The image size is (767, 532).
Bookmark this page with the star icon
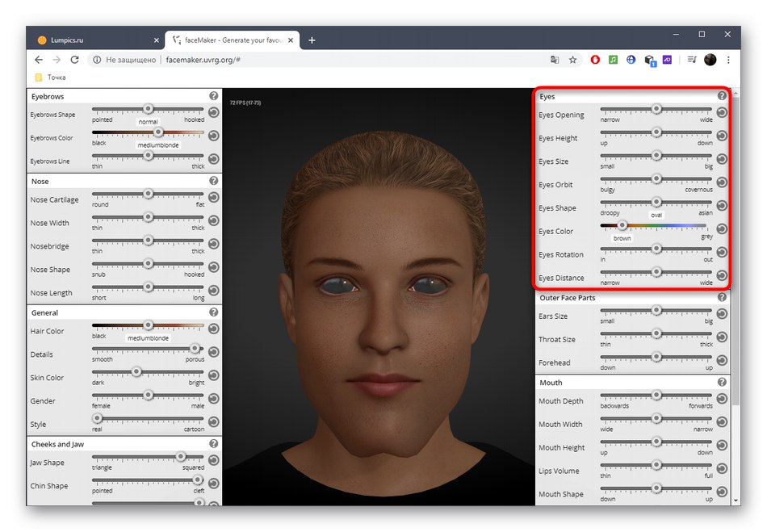pyautogui.click(x=572, y=60)
